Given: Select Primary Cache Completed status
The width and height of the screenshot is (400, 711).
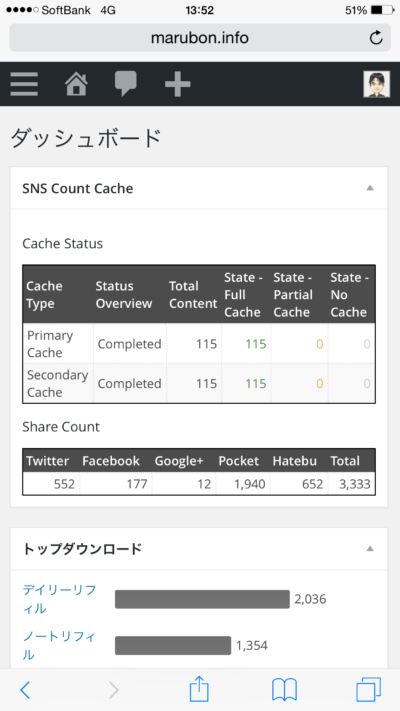Looking at the screenshot, I should click(x=129, y=344).
